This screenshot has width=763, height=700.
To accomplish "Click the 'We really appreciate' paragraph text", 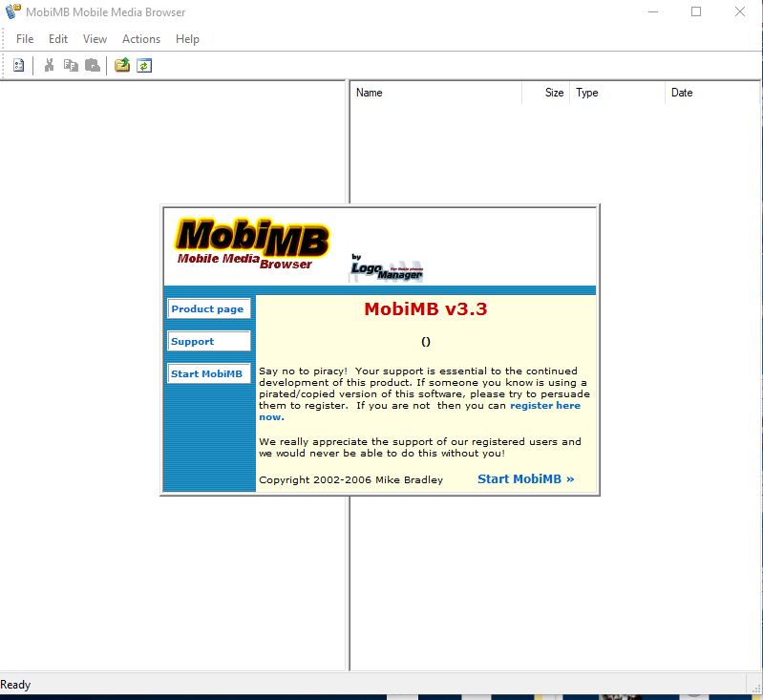I will (x=420, y=447).
